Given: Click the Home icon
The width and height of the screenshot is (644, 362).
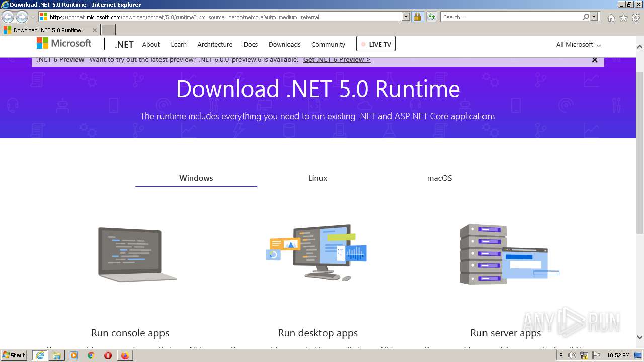Looking at the screenshot, I should [611, 18].
